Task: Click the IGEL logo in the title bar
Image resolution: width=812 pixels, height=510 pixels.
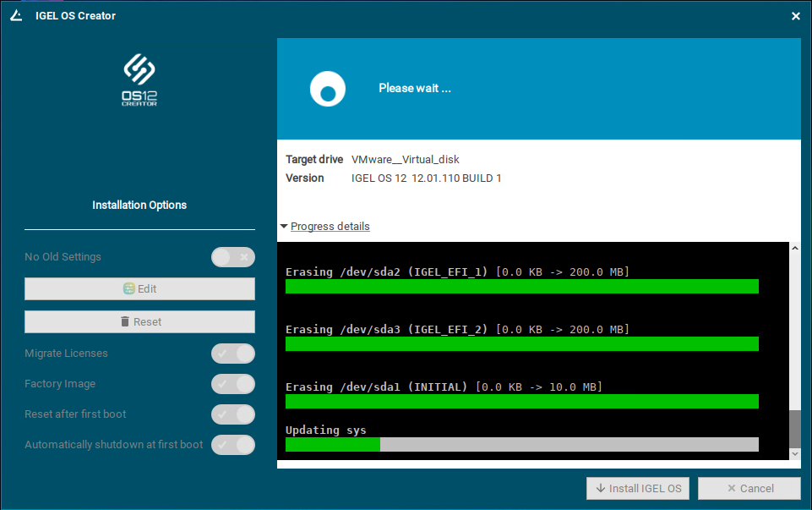Action: click(15, 15)
